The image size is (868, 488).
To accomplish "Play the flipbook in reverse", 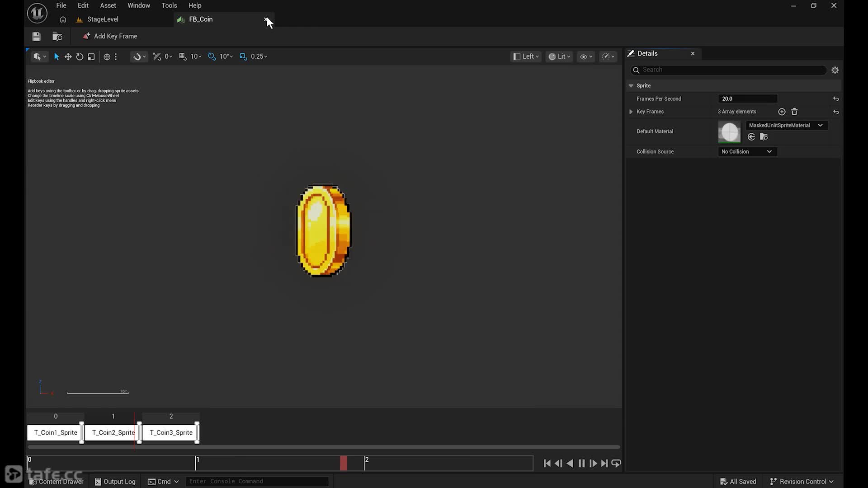I will [x=570, y=464].
